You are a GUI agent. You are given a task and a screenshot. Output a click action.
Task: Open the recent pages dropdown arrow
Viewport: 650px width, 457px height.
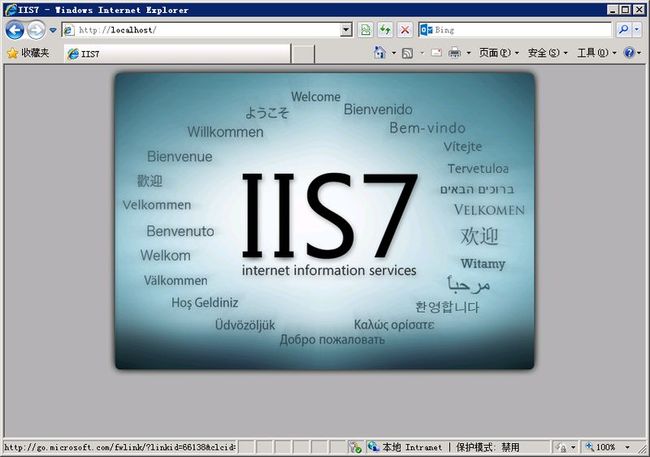[x=53, y=30]
